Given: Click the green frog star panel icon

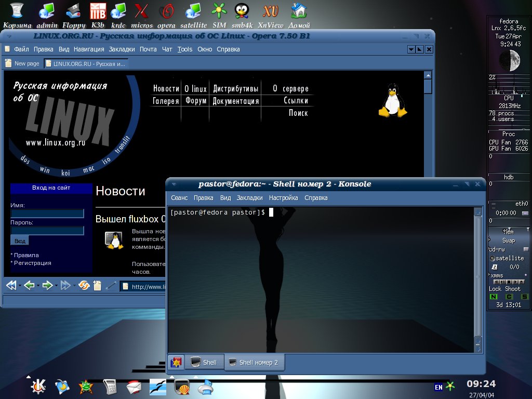Looking at the screenshot, I should click(86, 387).
